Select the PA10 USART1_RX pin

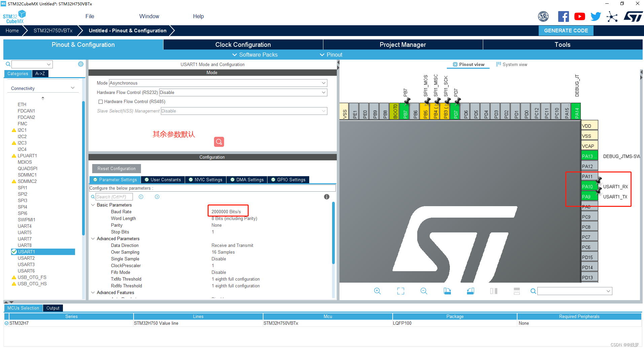(589, 187)
